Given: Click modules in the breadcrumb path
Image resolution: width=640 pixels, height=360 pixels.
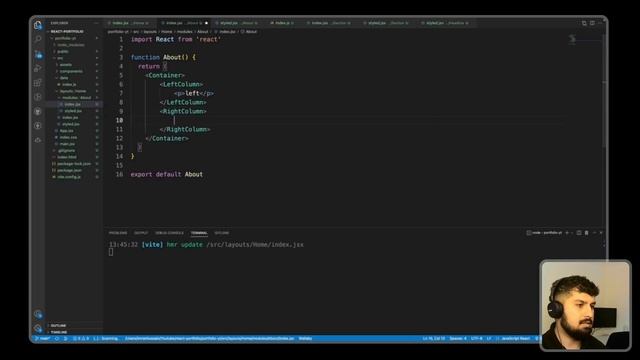Looking at the screenshot, I should click(x=184, y=31).
